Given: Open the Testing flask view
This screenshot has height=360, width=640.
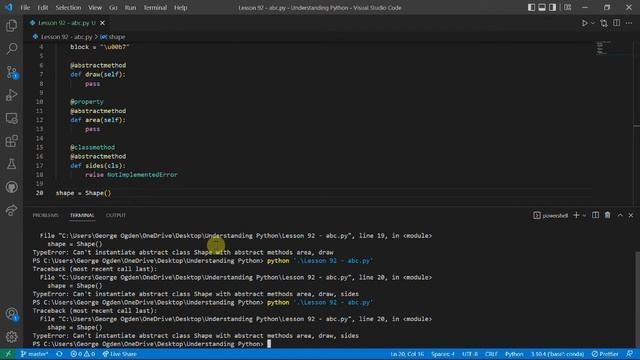Looking at the screenshot, I should (11, 164).
